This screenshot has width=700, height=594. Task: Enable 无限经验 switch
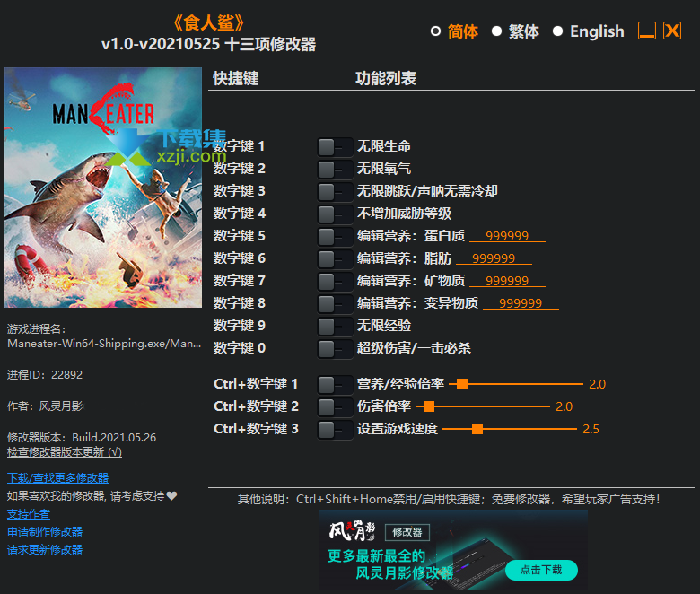335,327
